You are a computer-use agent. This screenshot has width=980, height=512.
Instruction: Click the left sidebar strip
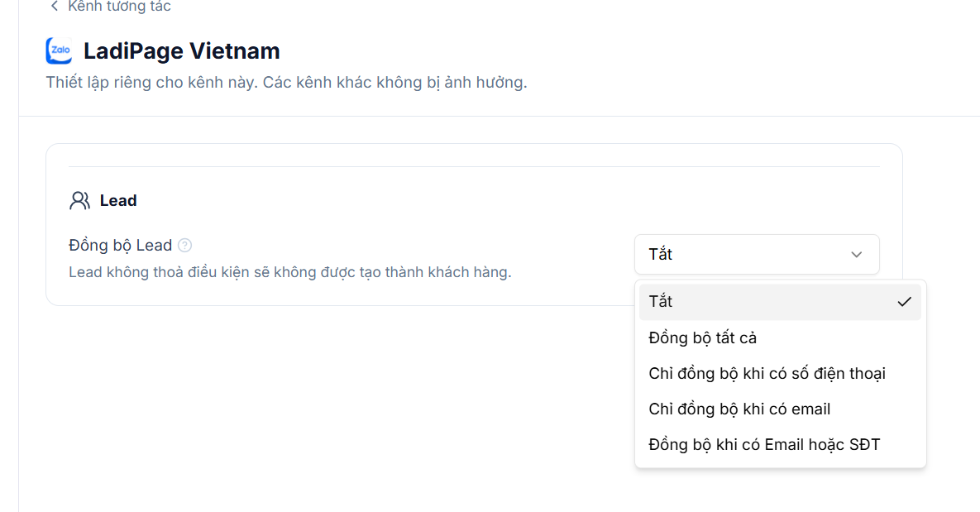pos(9,256)
